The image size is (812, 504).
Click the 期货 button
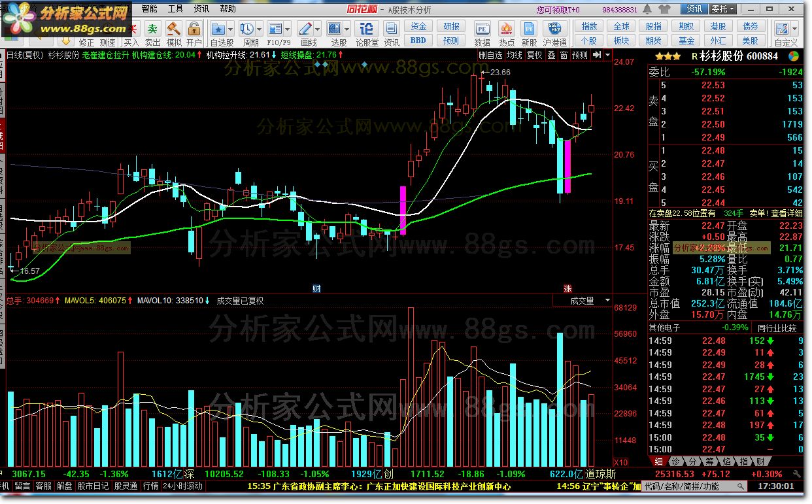point(653,41)
